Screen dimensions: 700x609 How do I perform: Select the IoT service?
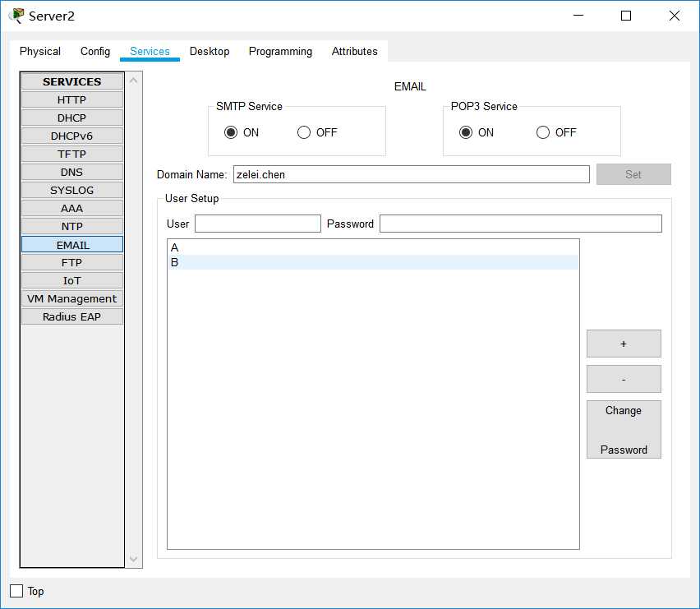[71, 280]
